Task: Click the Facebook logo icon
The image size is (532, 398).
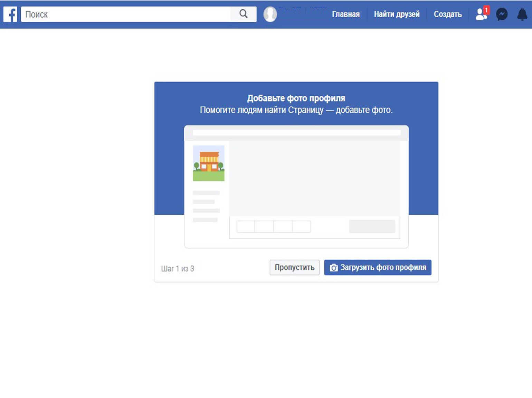Action: (x=10, y=15)
